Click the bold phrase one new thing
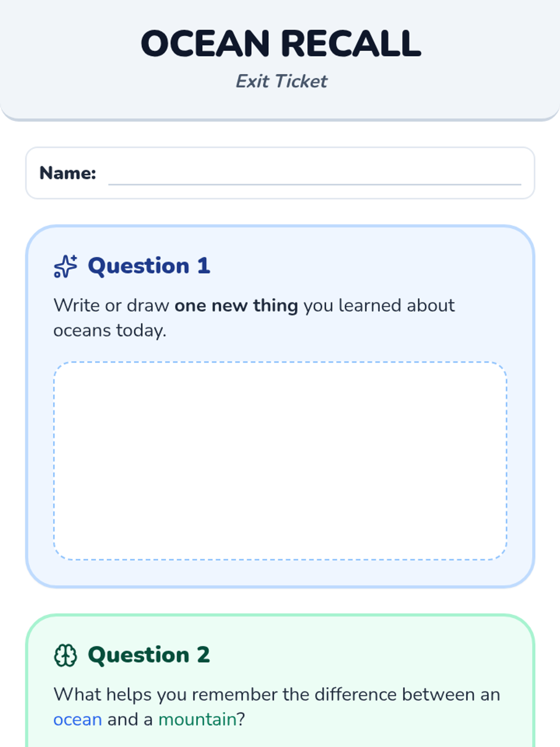This screenshot has width=560, height=747. (x=236, y=305)
